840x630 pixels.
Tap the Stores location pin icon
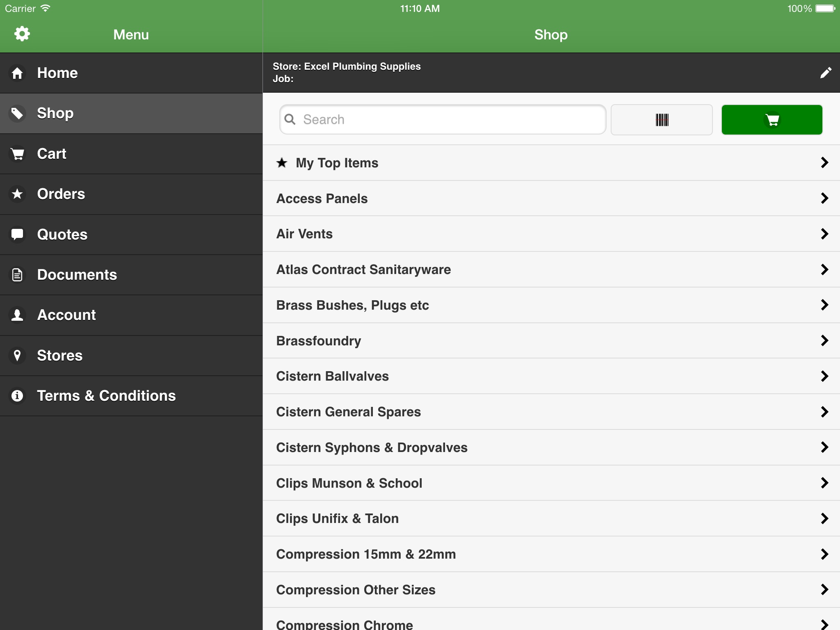coord(17,356)
